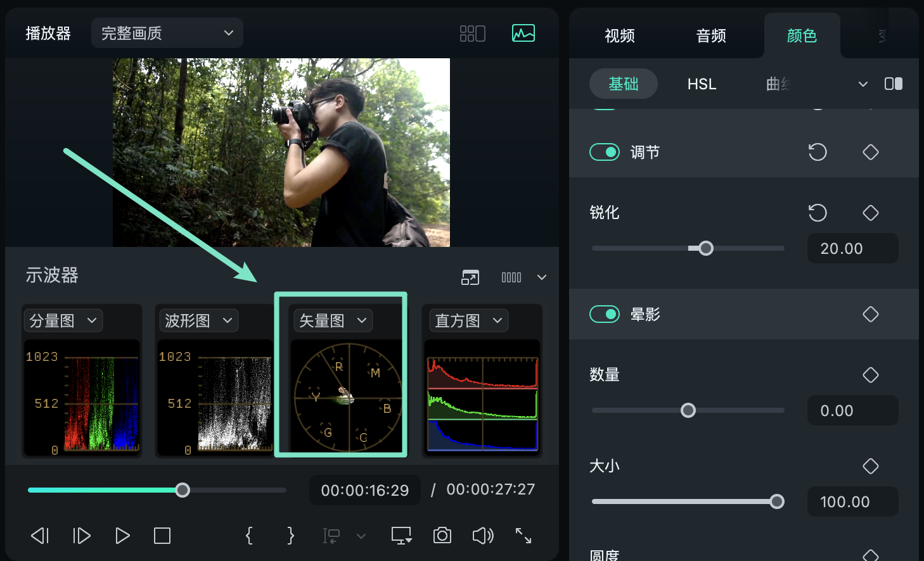
Task: Switch to the 音频 tab
Action: (x=710, y=36)
